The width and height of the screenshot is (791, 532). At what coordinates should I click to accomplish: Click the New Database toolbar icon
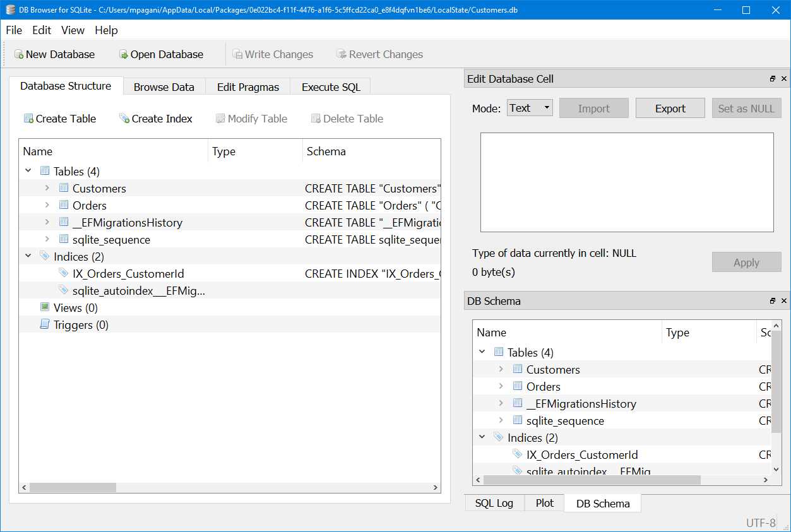click(18, 54)
